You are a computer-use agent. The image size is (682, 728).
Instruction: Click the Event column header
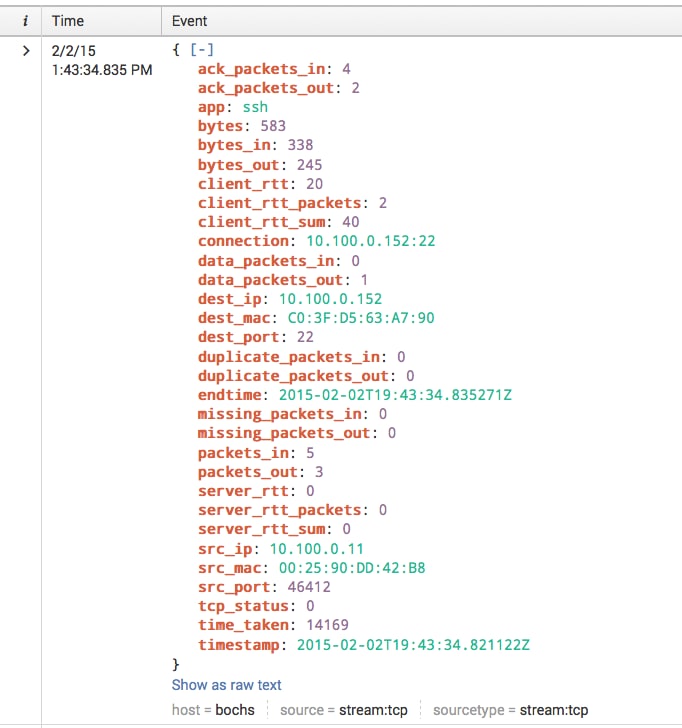[x=189, y=21]
